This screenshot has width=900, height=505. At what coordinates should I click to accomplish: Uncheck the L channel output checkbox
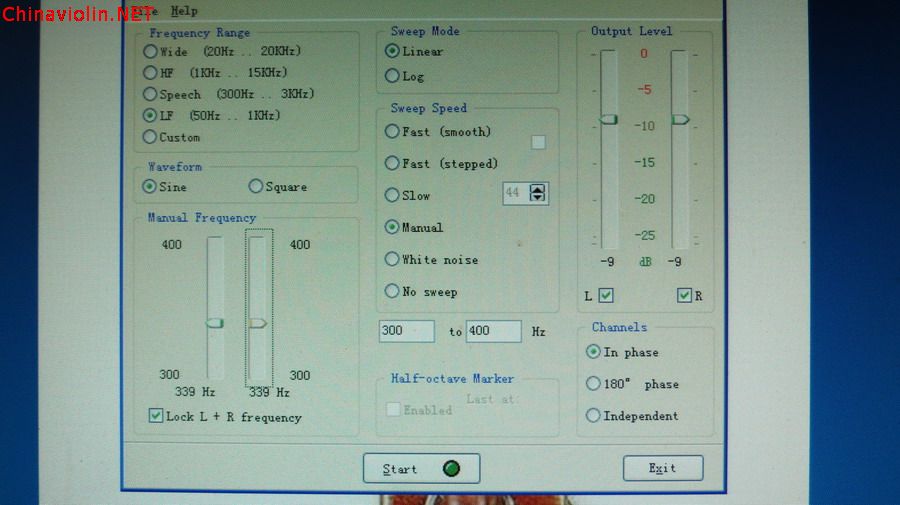[x=606, y=296]
